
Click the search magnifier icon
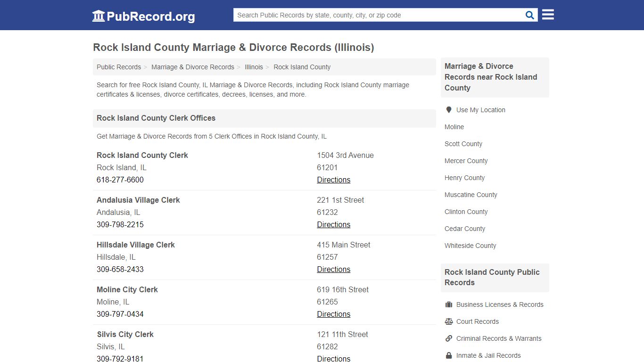tap(530, 15)
